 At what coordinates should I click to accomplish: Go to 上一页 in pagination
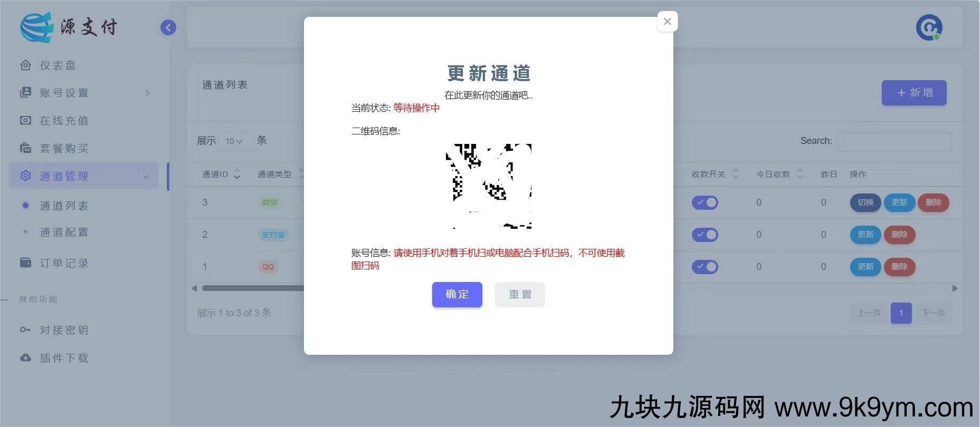click(869, 313)
